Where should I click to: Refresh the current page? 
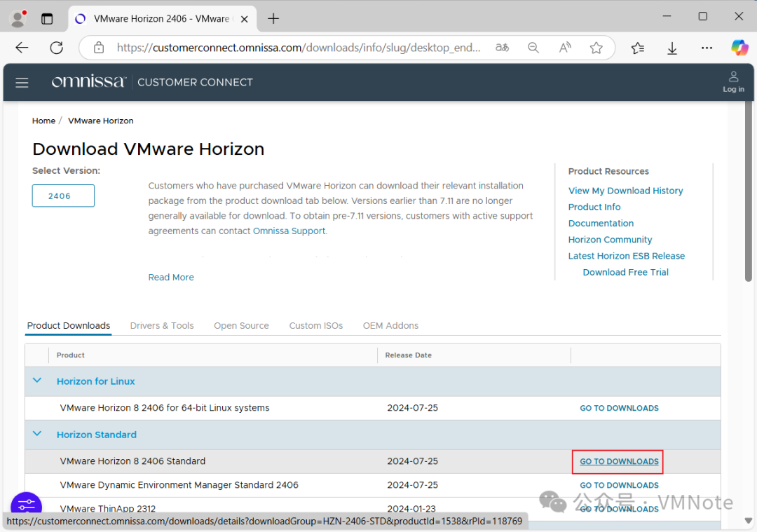57,47
